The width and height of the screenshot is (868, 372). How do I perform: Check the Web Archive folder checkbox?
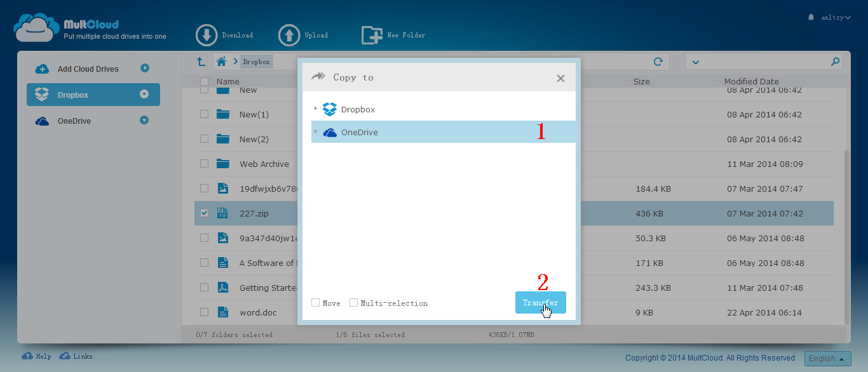point(204,163)
